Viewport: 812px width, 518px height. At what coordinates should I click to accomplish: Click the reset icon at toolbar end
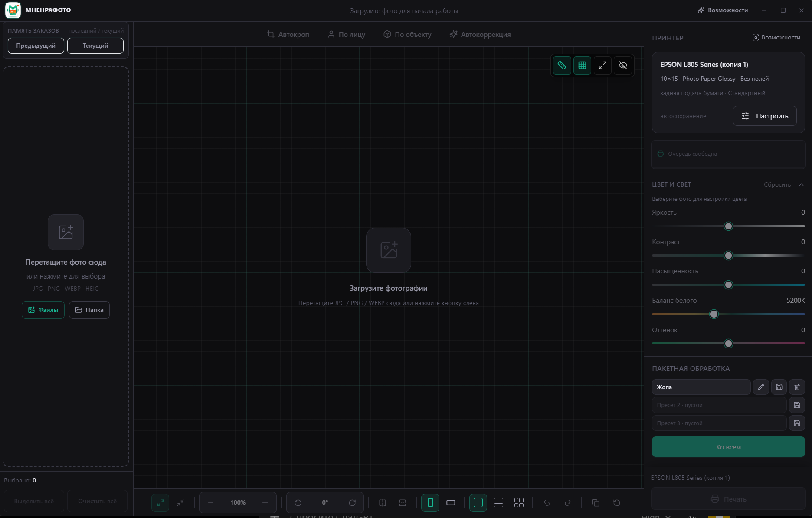pyautogui.click(x=617, y=503)
